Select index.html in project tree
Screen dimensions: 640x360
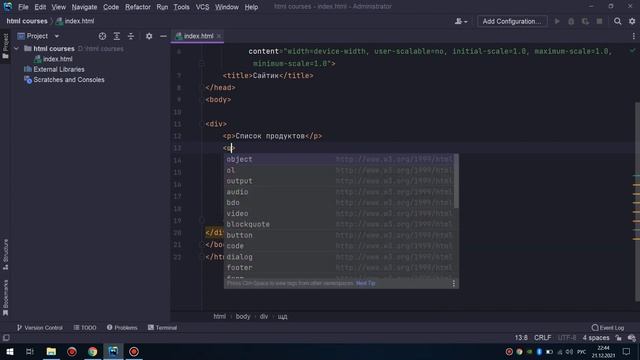click(58, 59)
